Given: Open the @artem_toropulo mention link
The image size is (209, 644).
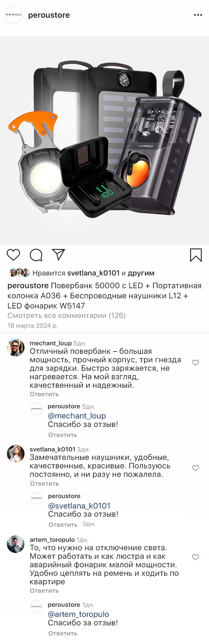Looking at the screenshot, I should tap(78, 614).
